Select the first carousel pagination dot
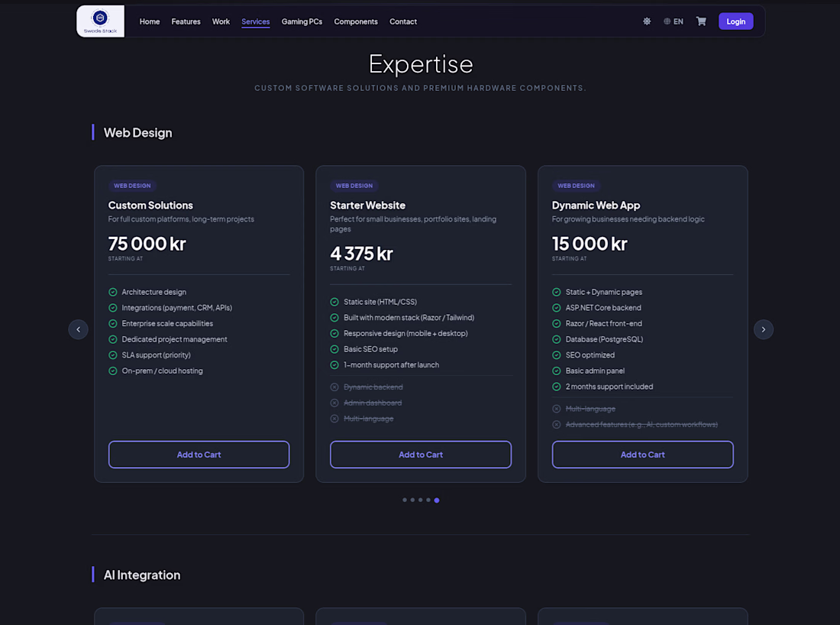Image resolution: width=840 pixels, height=625 pixels. pos(405,500)
